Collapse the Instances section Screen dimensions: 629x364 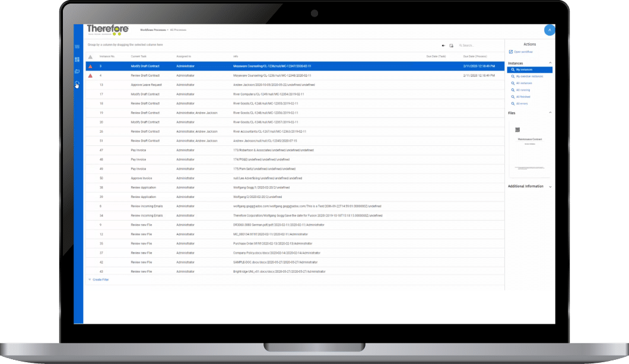(550, 63)
